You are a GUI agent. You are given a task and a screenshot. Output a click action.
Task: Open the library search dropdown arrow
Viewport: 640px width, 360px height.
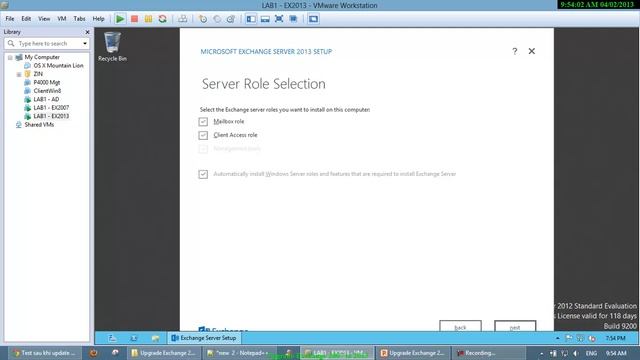click(85, 43)
